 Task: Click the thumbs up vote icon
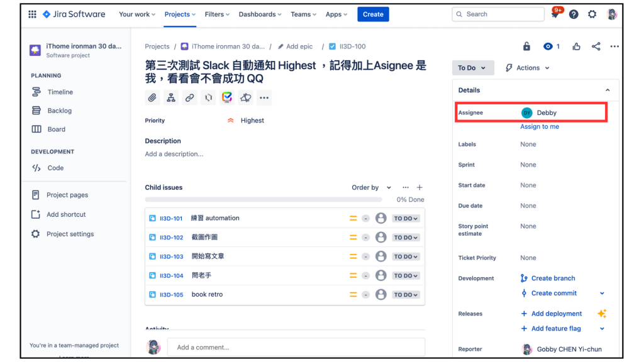576,47
